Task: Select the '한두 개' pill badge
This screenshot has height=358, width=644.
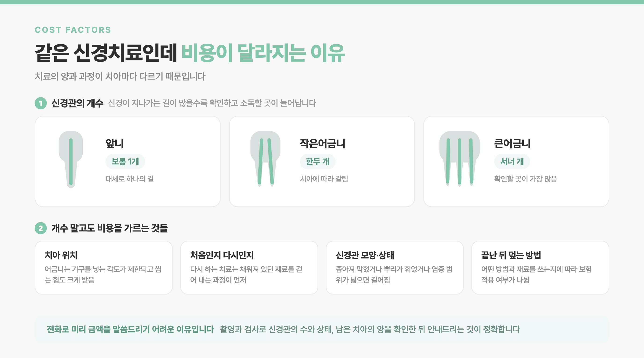Action: (x=318, y=161)
